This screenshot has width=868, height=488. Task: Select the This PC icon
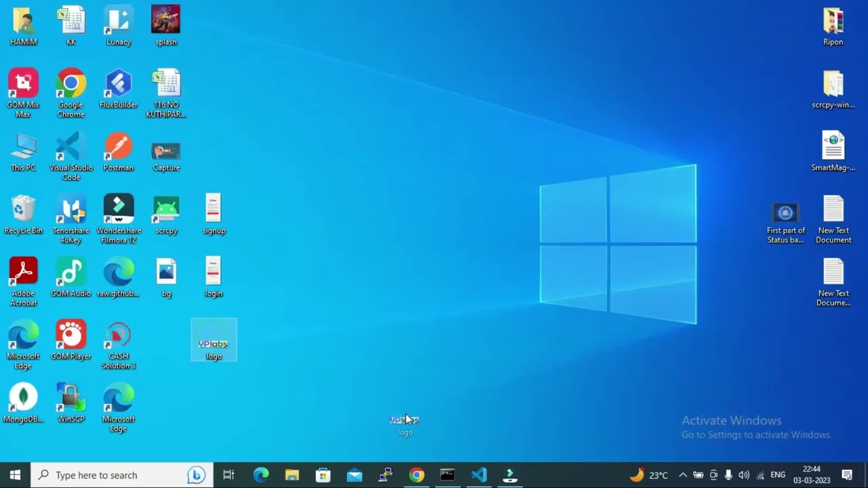pos(23,152)
